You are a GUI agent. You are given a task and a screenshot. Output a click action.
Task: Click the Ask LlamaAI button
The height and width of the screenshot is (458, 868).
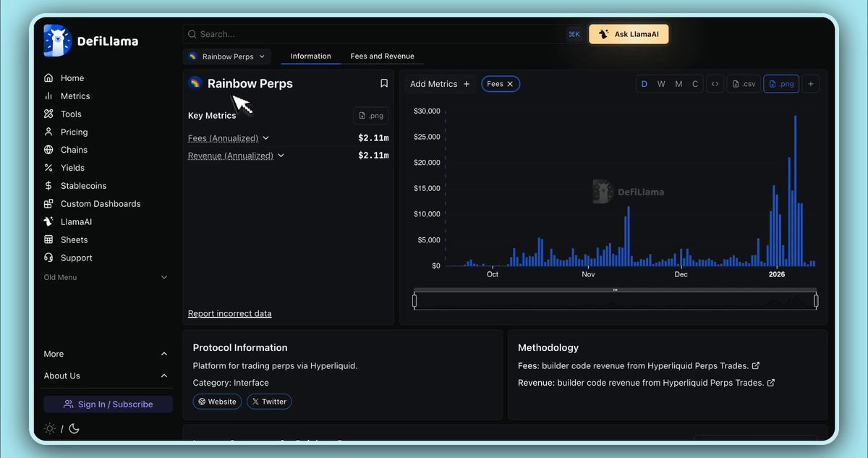pos(628,34)
